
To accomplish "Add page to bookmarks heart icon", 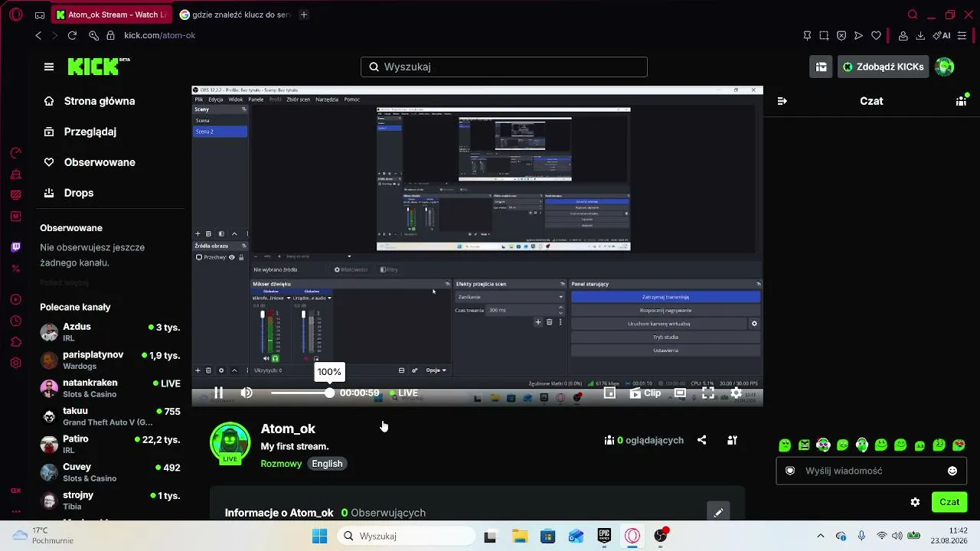I will coord(876,35).
